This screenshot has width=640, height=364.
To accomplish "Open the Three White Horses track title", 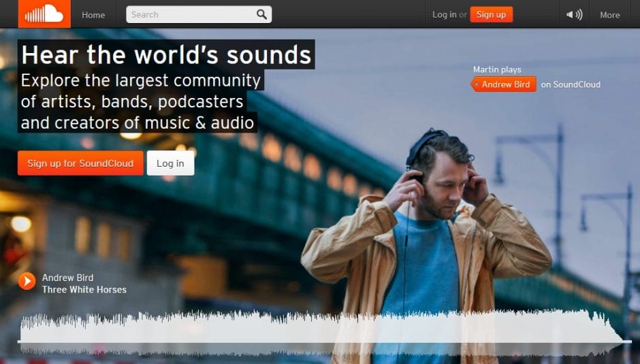I will click(84, 290).
